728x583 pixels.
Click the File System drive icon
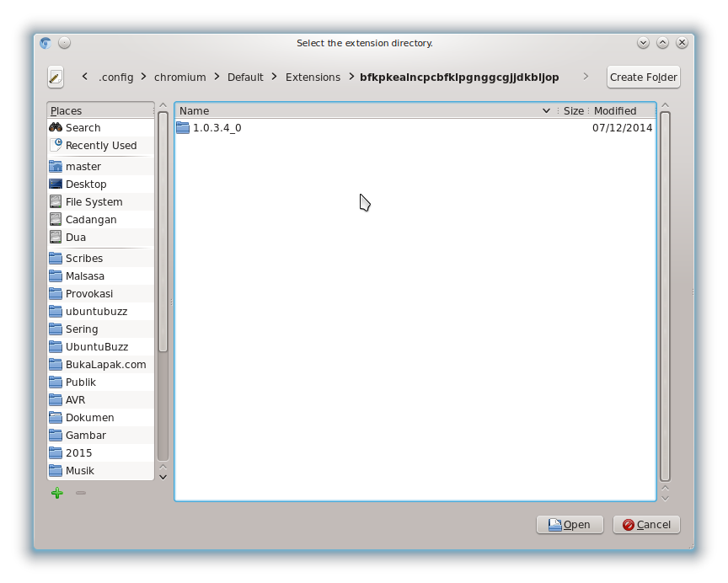tap(56, 201)
